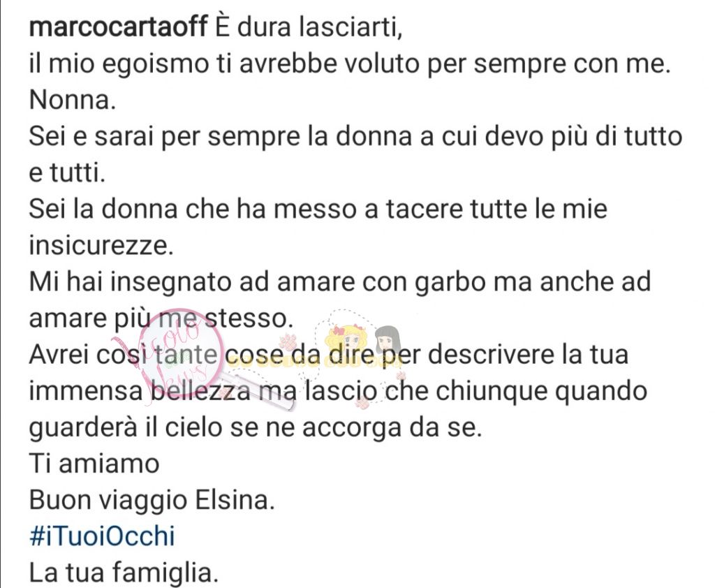Click the line starting 'Sei e sarai per sempre'
The height and width of the screenshot is (588, 715).
[x=355, y=136]
